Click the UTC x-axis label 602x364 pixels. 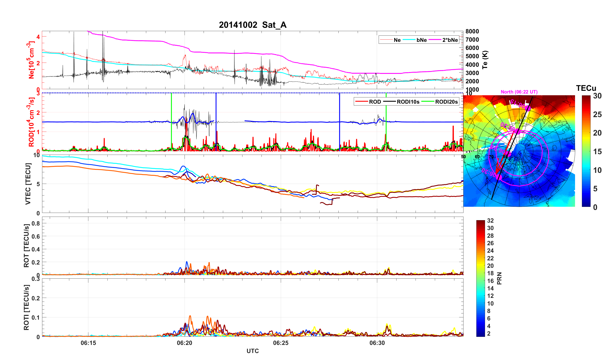[x=252, y=351]
